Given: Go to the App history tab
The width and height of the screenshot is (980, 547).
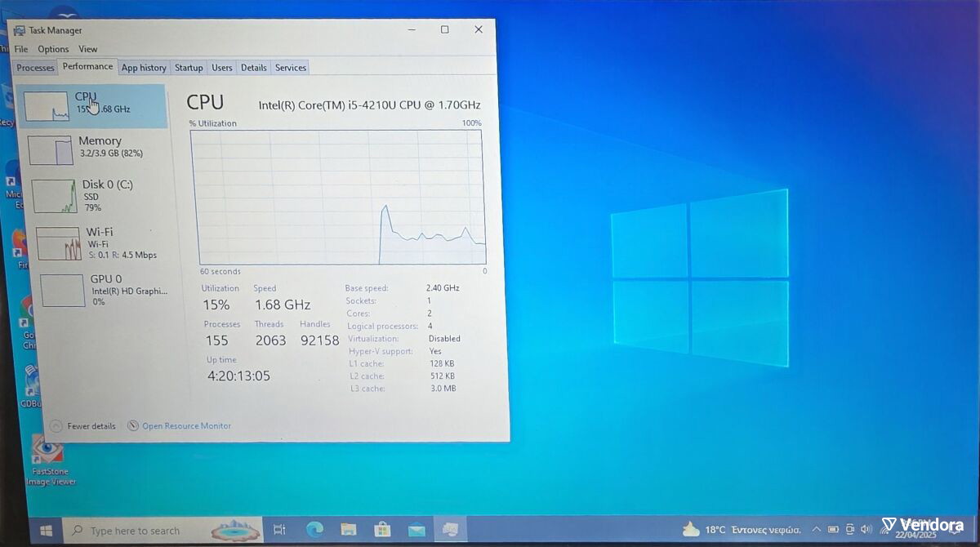Looking at the screenshot, I should (144, 68).
